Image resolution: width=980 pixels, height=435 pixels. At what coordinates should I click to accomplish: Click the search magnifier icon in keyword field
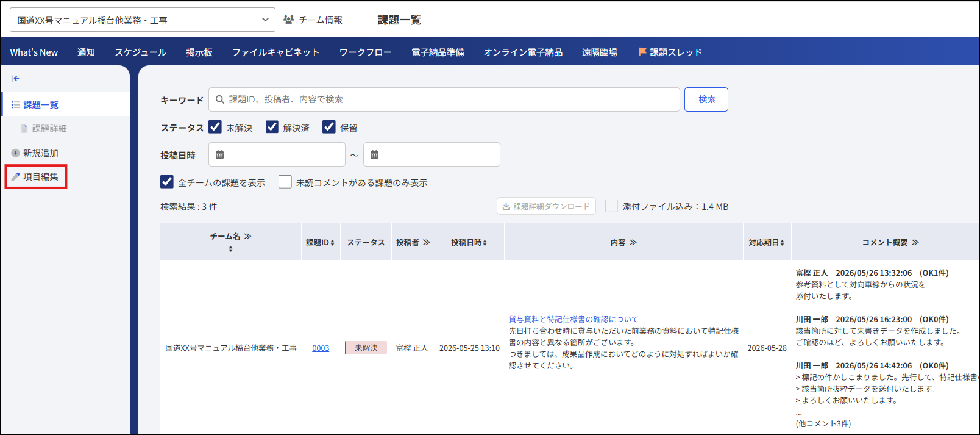coord(220,99)
